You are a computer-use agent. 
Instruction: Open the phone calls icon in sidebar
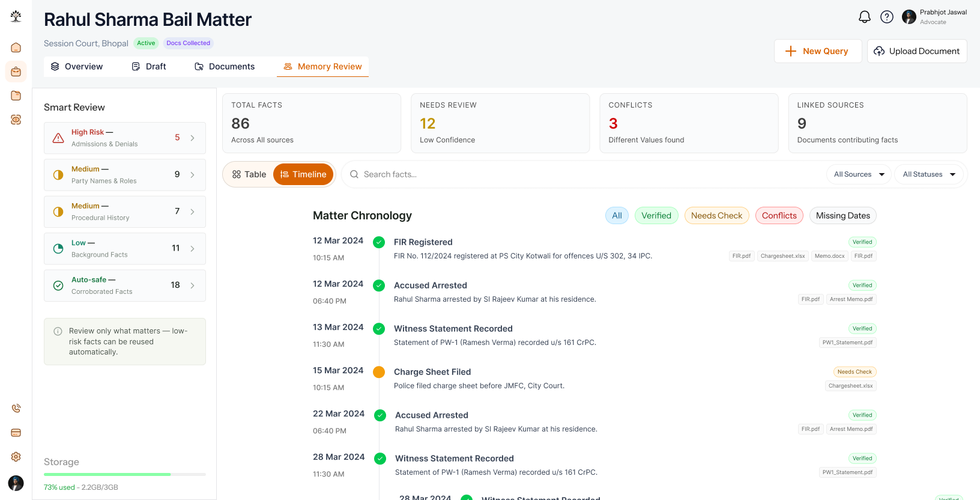point(16,409)
